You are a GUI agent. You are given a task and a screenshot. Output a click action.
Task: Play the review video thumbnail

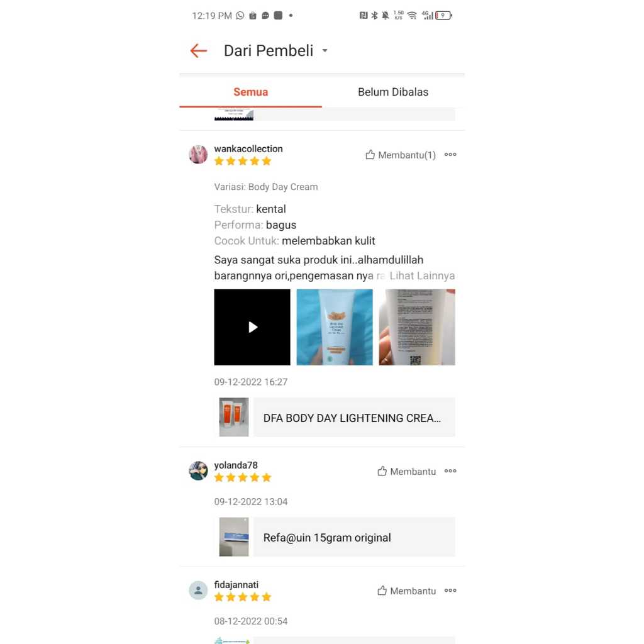point(252,327)
